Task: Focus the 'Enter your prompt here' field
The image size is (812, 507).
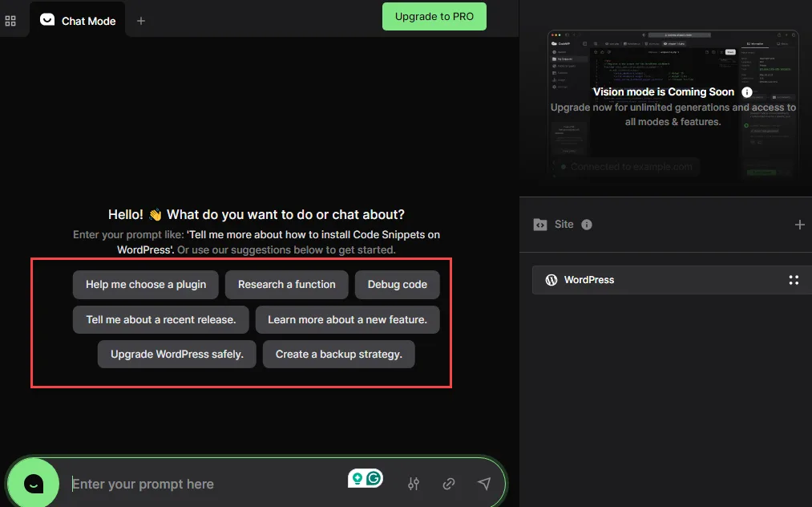Action: 207,484
